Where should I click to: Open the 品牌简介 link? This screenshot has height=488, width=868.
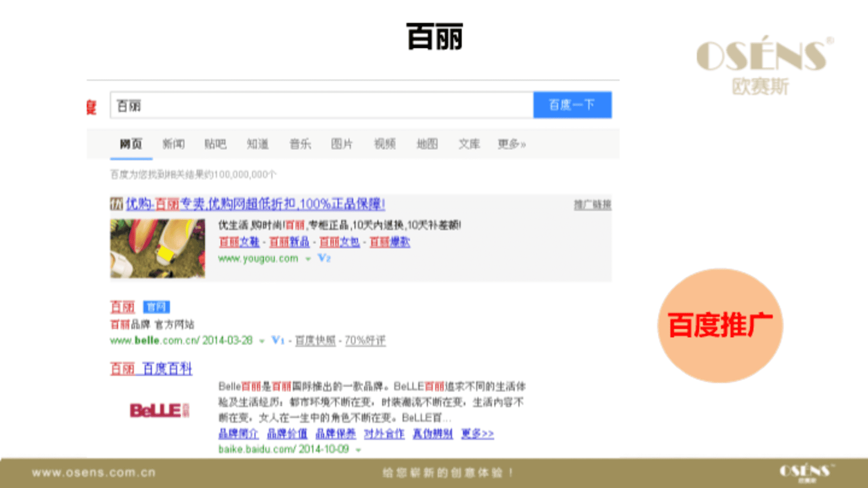click(x=239, y=434)
